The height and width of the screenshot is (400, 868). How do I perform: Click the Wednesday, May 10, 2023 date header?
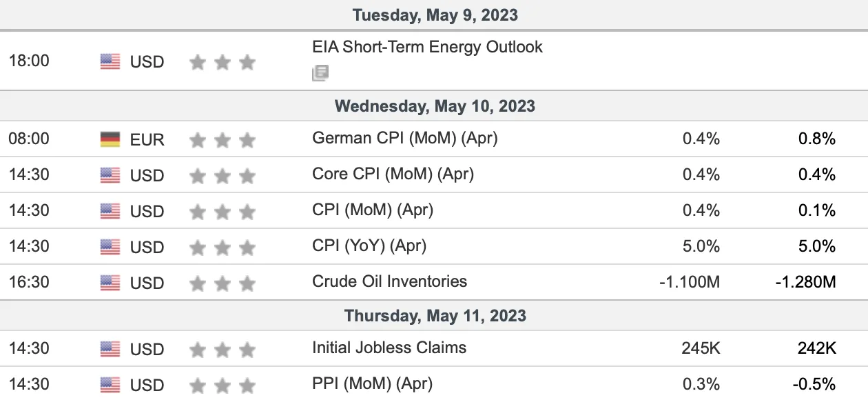click(x=435, y=106)
